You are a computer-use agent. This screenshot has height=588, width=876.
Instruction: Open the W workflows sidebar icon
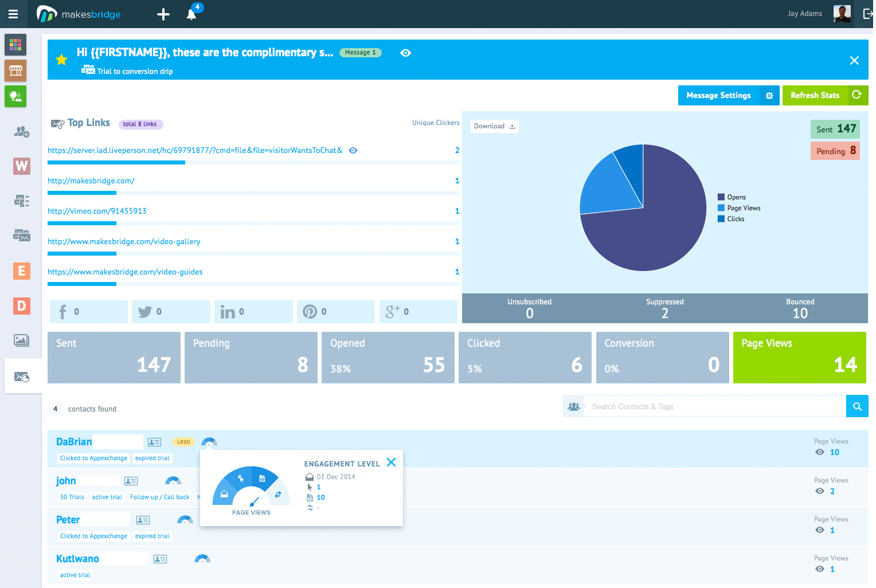click(x=21, y=166)
